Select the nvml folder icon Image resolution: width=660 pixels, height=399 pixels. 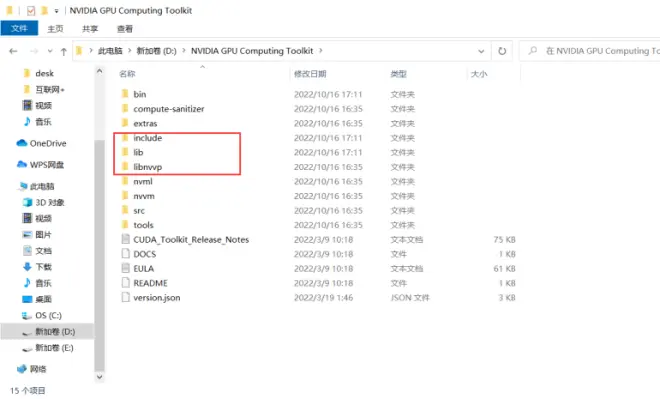coord(125,181)
